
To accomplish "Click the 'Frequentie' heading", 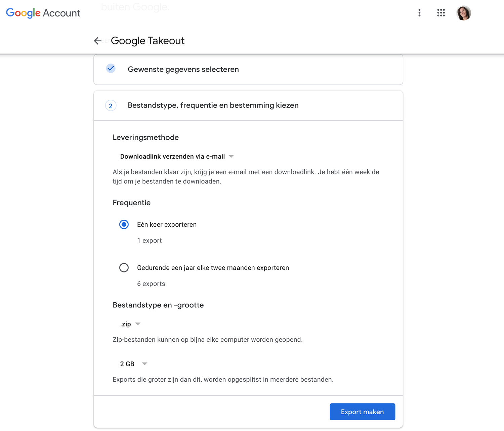I will [x=131, y=203].
